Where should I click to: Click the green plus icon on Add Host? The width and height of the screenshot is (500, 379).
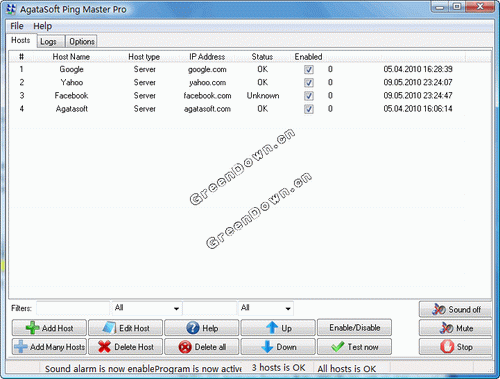(x=32, y=328)
